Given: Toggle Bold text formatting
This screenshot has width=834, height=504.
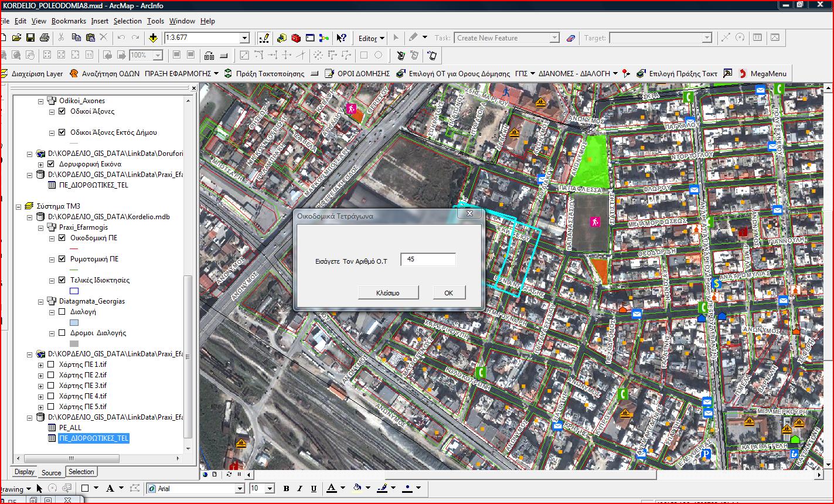Looking at the screenshot, I should (286, 488).
